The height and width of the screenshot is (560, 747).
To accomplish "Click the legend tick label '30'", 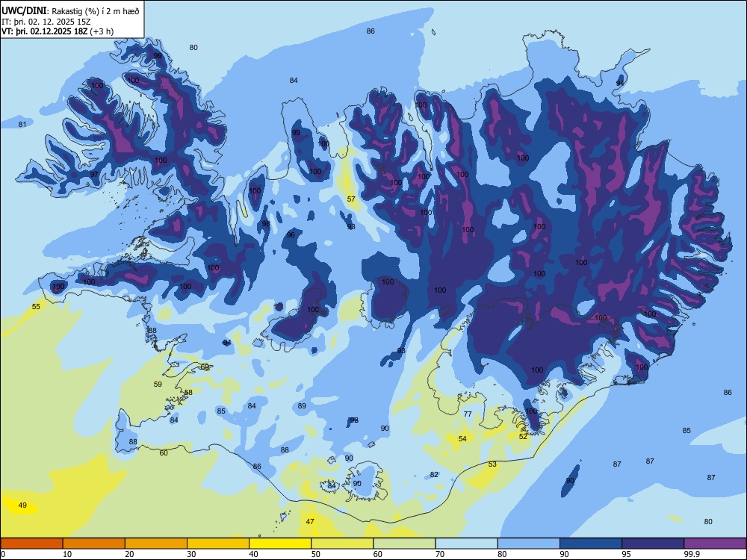I will coord(191,554).
